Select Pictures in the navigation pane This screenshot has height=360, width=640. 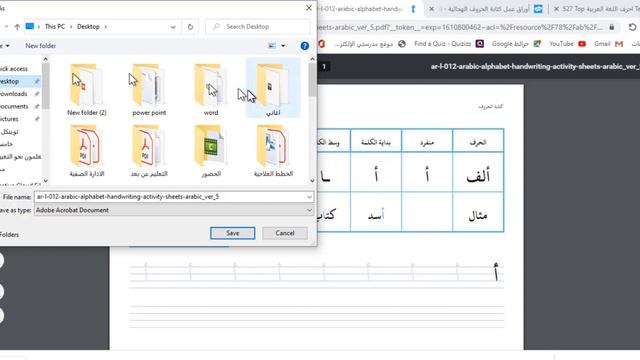pyautogui.click(x=20, y=119)
